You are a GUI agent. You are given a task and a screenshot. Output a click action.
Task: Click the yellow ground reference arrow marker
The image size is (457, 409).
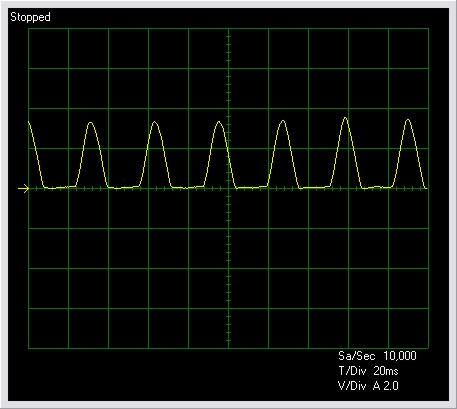23,189
